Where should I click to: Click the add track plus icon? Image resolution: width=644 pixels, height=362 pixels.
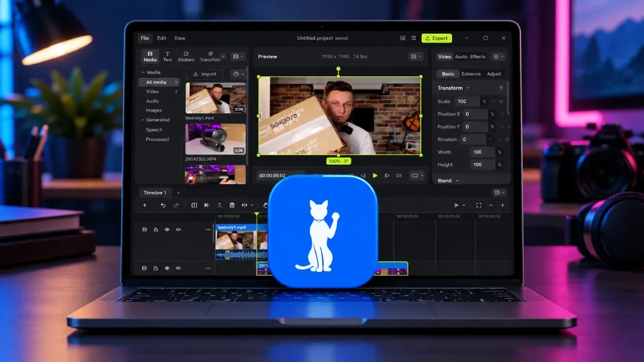click(x=144, y=205)
